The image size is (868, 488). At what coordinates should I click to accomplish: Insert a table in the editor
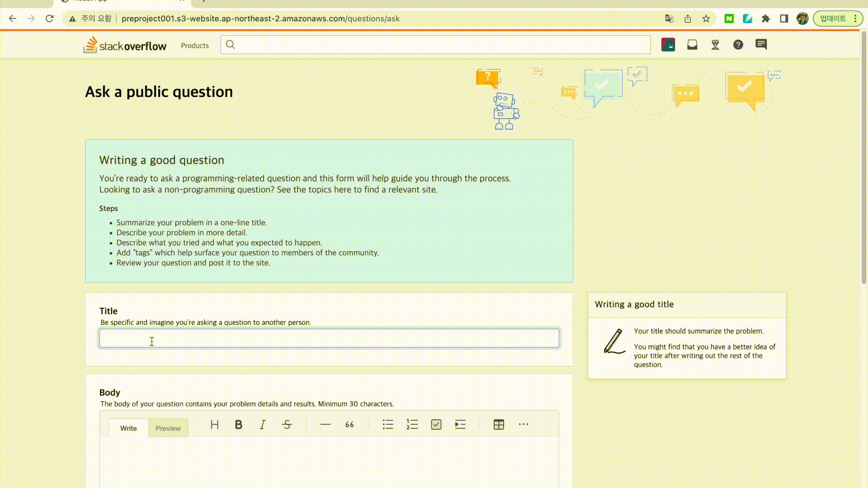point(499,425)
